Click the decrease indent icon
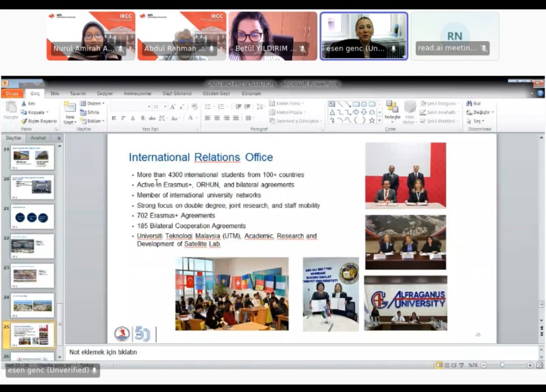 pos(238,106)
